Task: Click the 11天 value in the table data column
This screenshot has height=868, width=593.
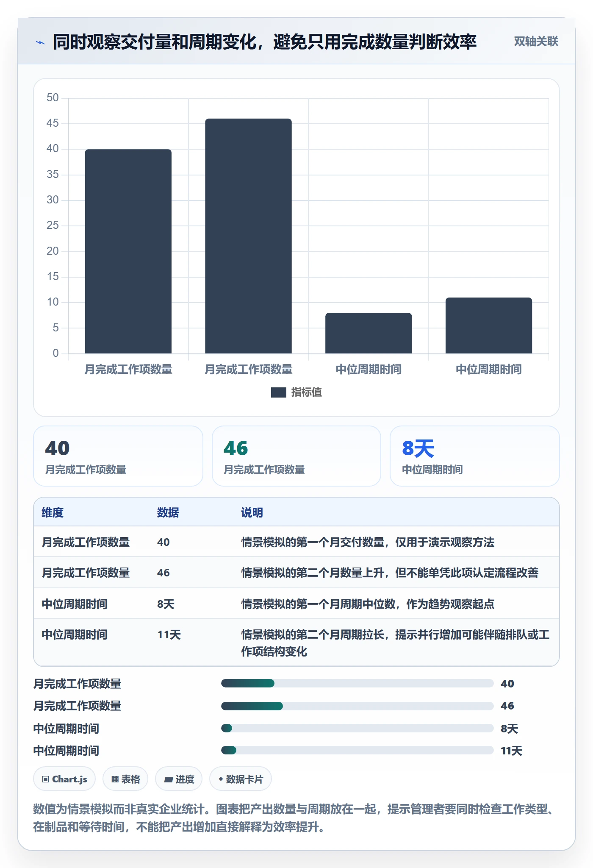Action: click(169, 634)
